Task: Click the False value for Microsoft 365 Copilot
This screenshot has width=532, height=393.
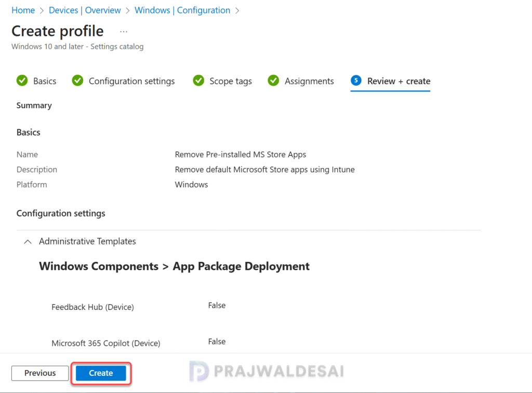Action: (217, 342)
